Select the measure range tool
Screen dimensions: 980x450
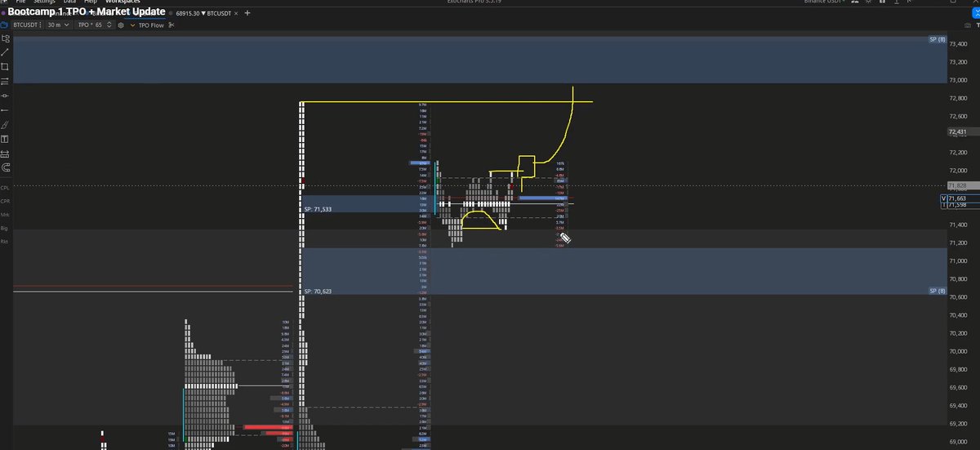(5, 154)
